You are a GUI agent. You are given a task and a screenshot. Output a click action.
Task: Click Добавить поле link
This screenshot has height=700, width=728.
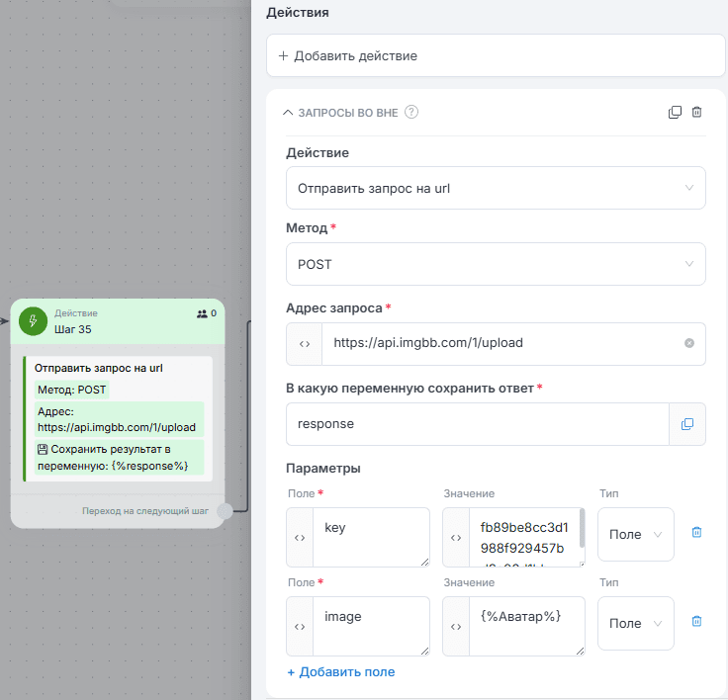[x=341, y=671]
